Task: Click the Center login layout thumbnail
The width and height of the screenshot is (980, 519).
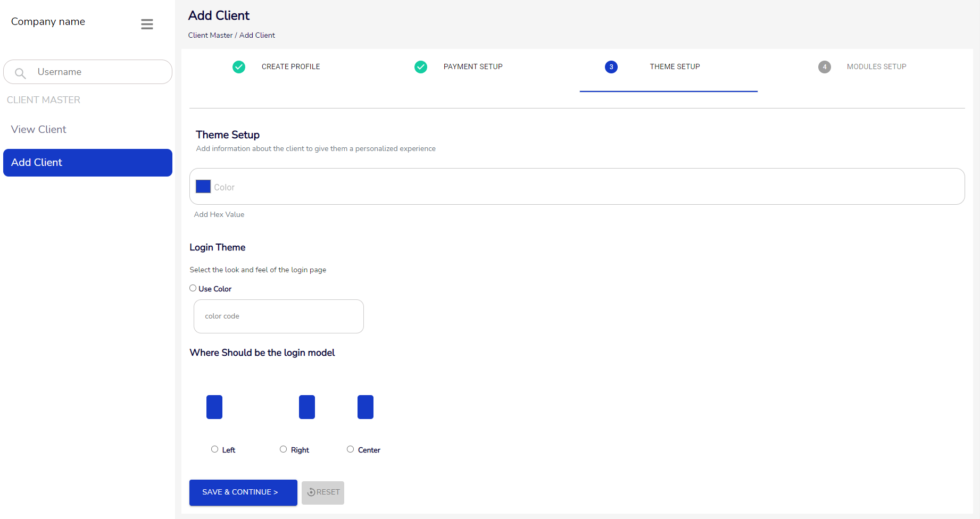Action: pyautogui.click(x=366, y=407)
